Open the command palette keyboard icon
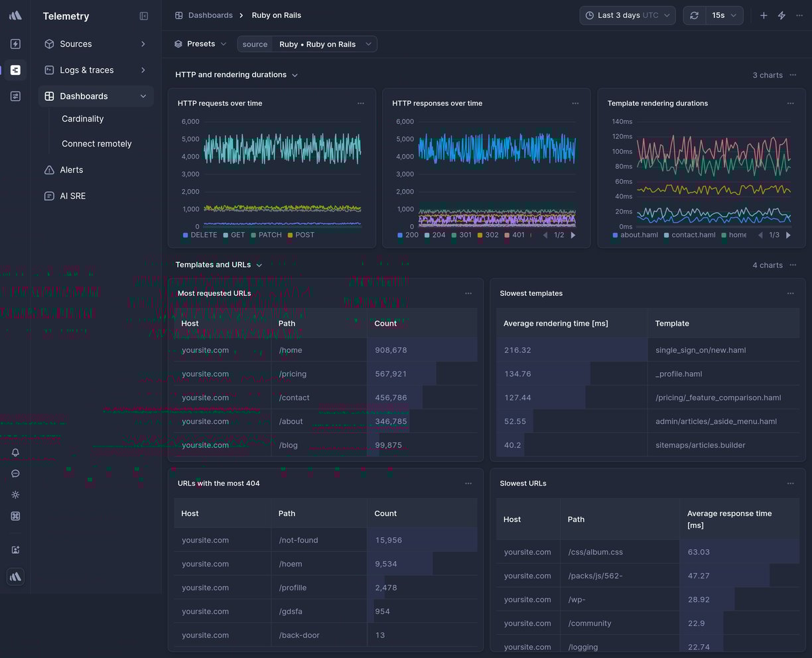The image size is (812, 658). click(x=15, y=516)
